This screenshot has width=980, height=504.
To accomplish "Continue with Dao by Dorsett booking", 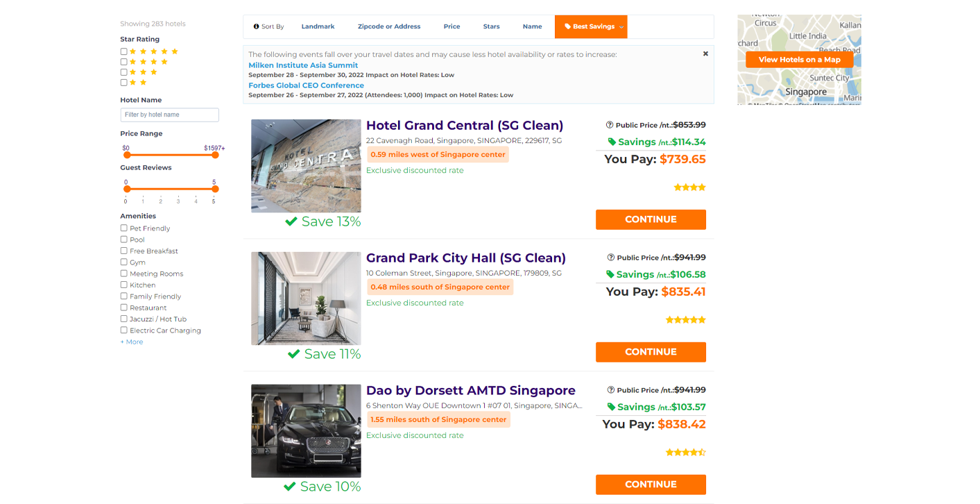I will point(651,485).
